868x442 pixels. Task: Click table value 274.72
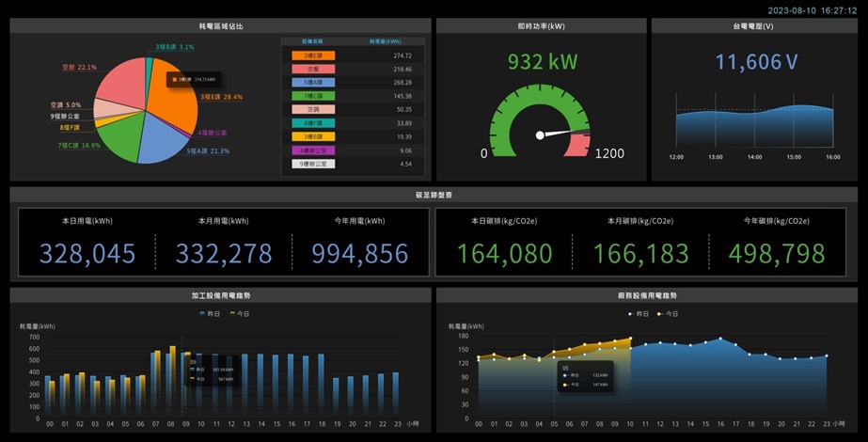pyautogui.click(x=402, y=55)
